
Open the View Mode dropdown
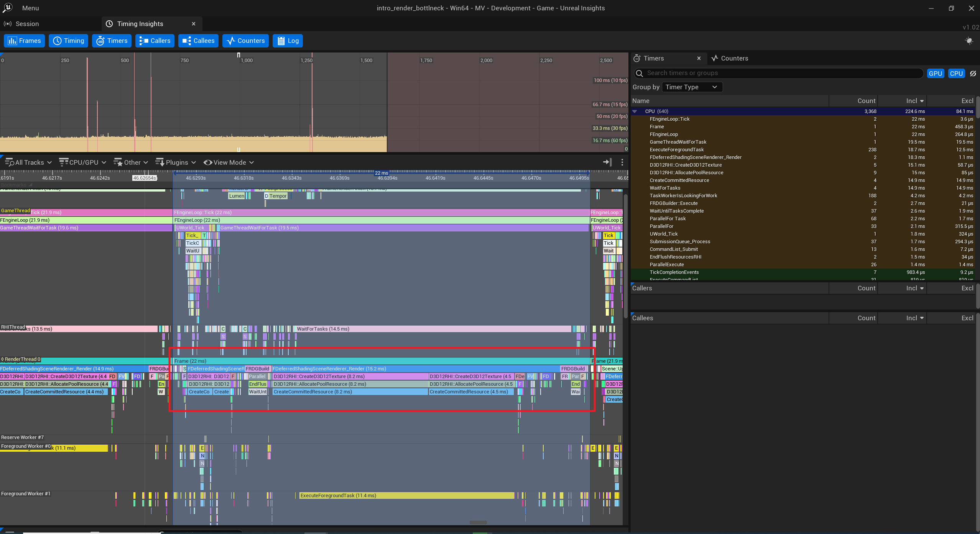tap(229, 162)
